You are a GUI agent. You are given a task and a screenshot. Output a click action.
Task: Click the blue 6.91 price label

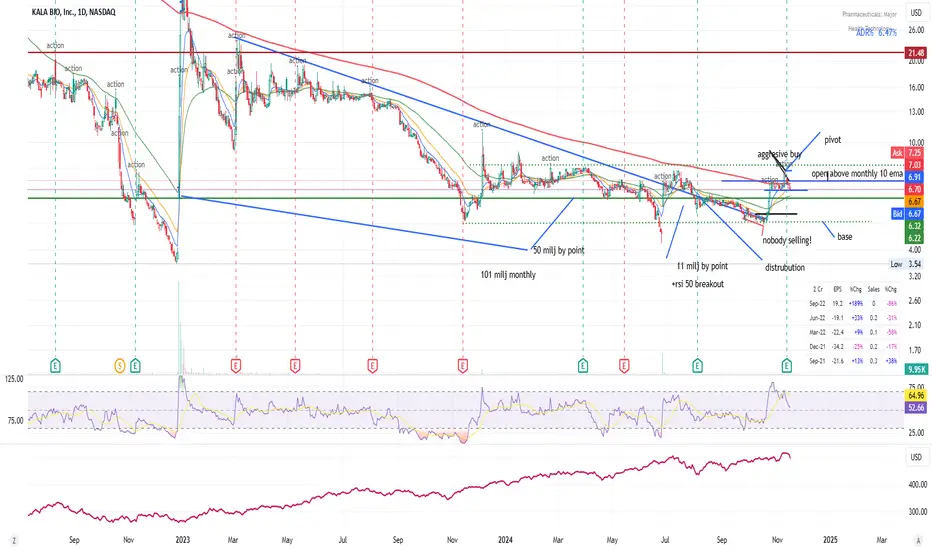[x=914, y=177]
